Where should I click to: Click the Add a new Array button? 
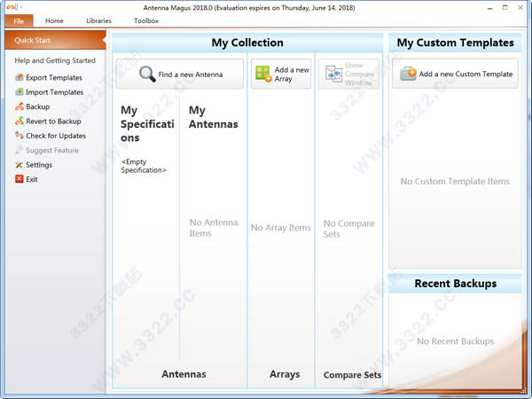[x=281, y=74]
